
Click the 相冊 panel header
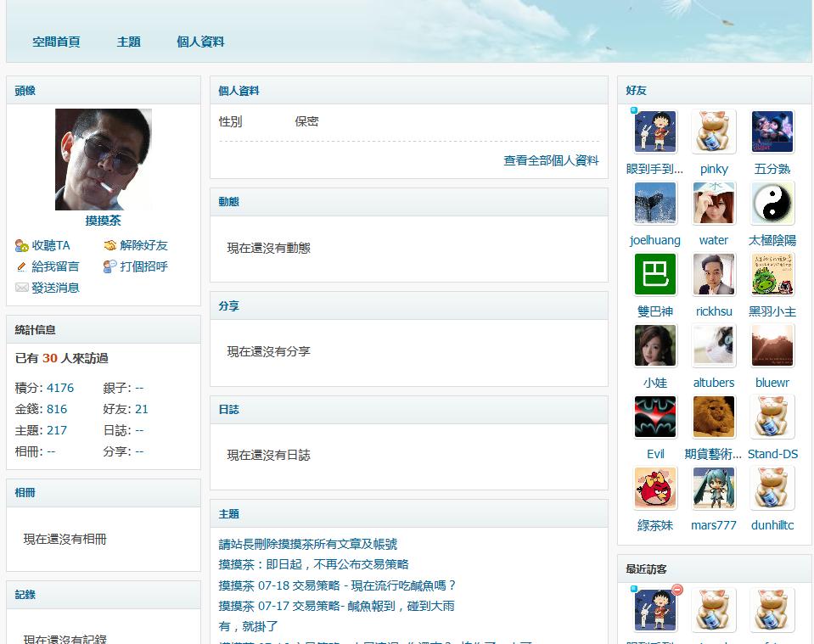point(104,492)
